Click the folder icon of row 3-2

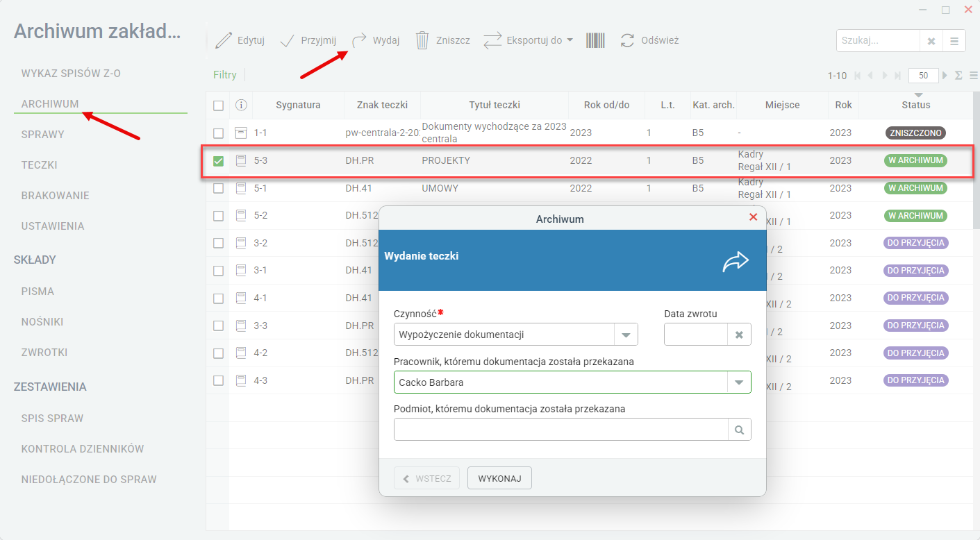click(x=241, y=243)
